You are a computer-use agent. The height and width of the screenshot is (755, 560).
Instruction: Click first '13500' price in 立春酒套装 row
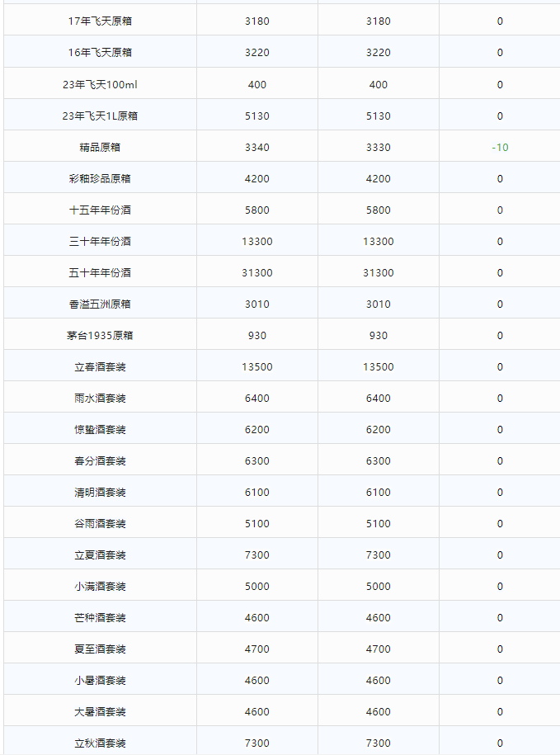coord(257,367)
